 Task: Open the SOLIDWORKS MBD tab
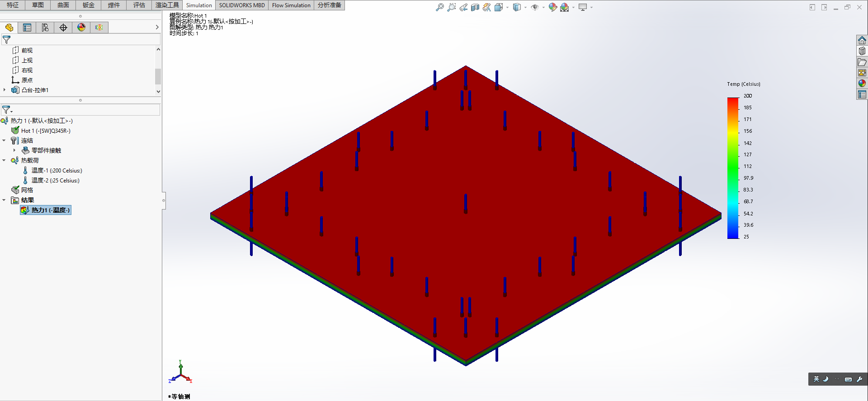[242, 5]
